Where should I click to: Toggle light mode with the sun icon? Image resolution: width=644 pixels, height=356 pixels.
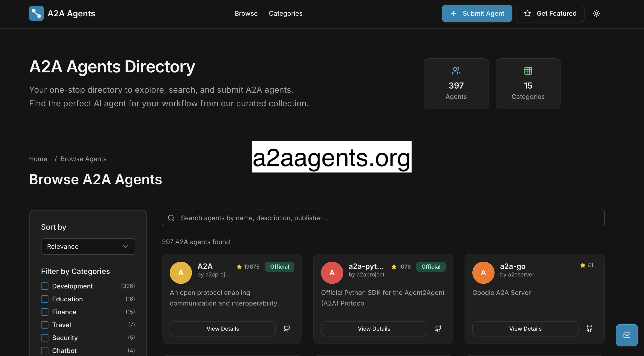(x=597, y=13)
